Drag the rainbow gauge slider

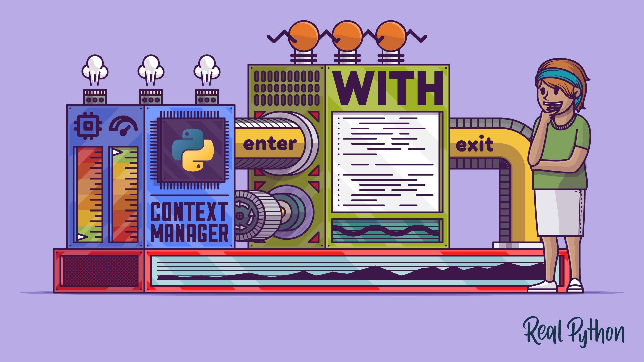tap(76, 236)
